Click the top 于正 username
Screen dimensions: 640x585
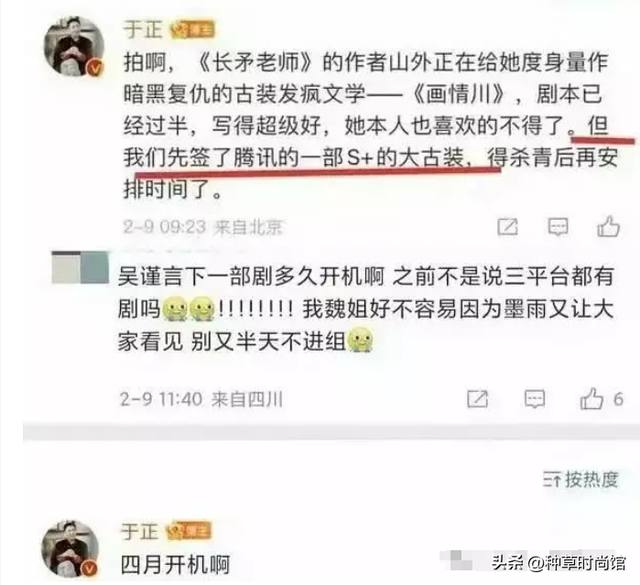pyautogui.click(x=143, y=30)
